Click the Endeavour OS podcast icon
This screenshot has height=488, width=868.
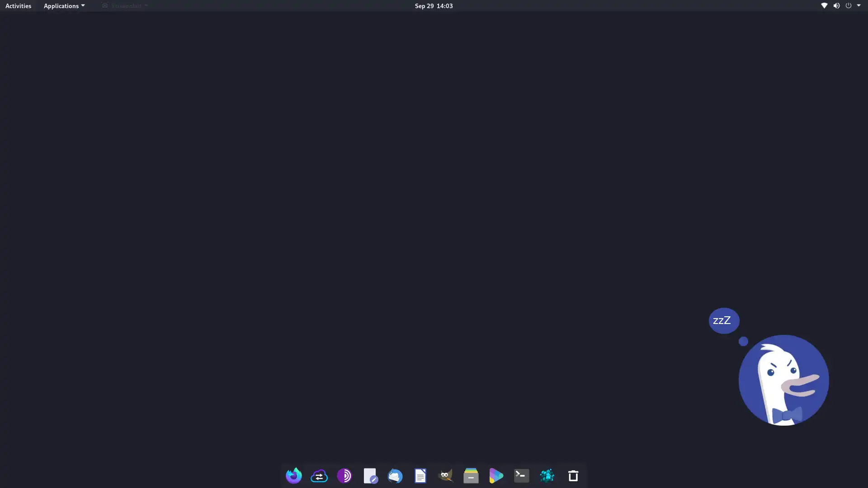[x=344, y=475]
